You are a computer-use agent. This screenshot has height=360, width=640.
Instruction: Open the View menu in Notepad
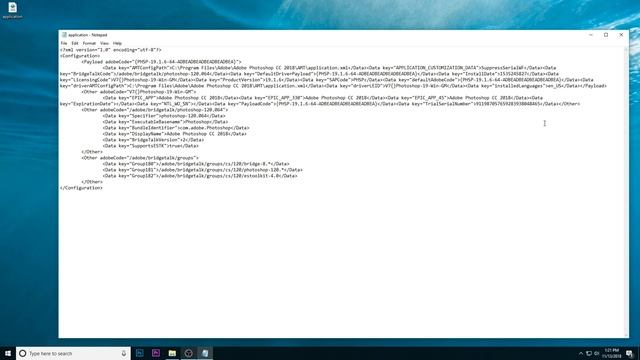coord(104,43)
